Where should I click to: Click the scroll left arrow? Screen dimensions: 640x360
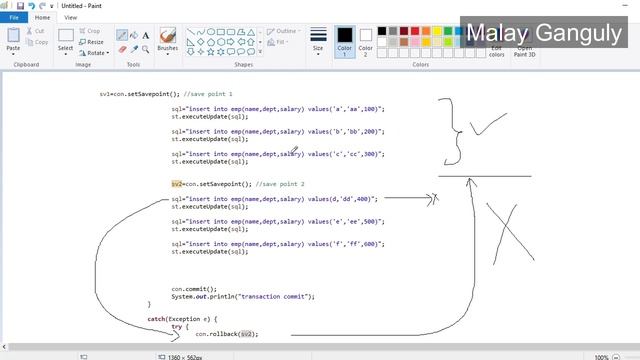(4, 347)
